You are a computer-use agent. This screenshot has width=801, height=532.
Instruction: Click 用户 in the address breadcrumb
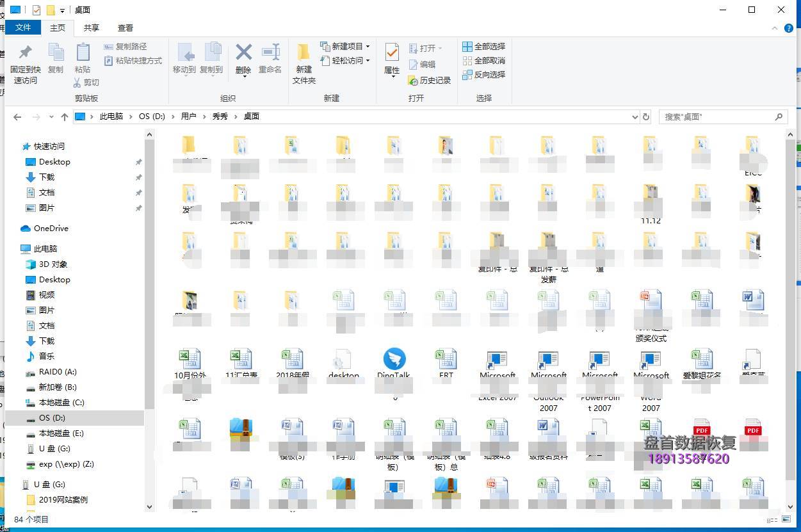[188, 117]
